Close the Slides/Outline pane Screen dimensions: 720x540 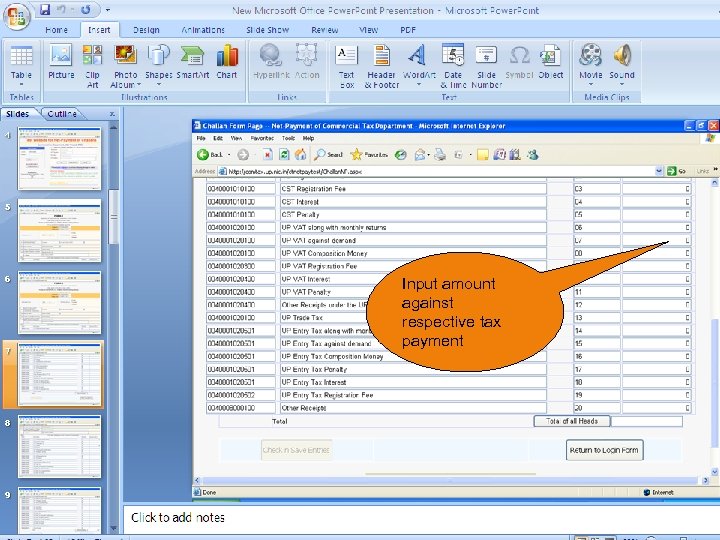[x=112, y=114]
